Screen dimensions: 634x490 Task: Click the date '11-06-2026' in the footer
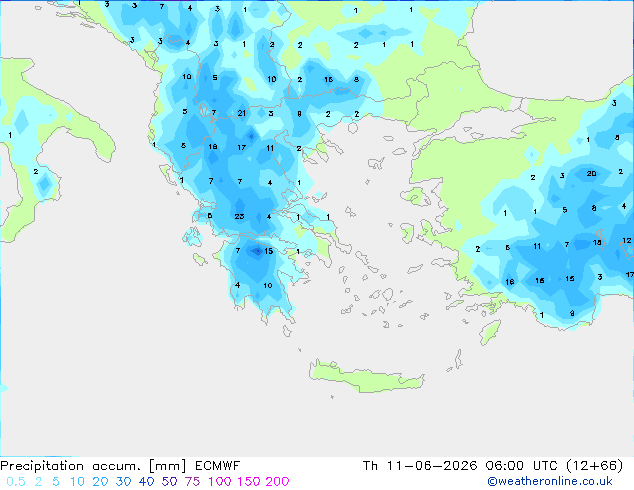[x=432, y=466]
